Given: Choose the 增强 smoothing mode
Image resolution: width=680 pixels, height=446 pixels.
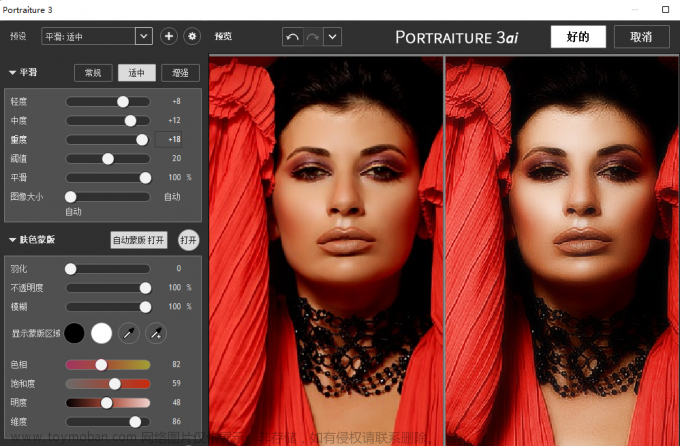Looking at the screenshot, I should pyautogui.click(x=180, y=73).
